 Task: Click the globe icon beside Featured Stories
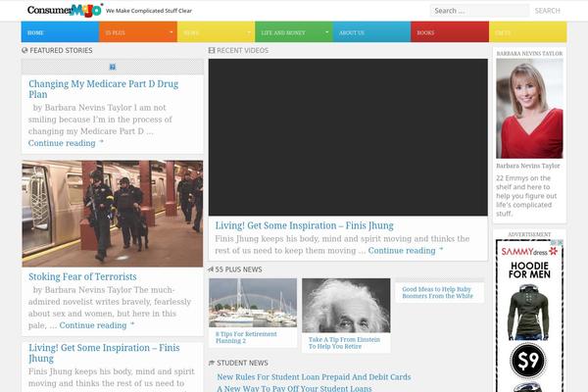(24, 50)
